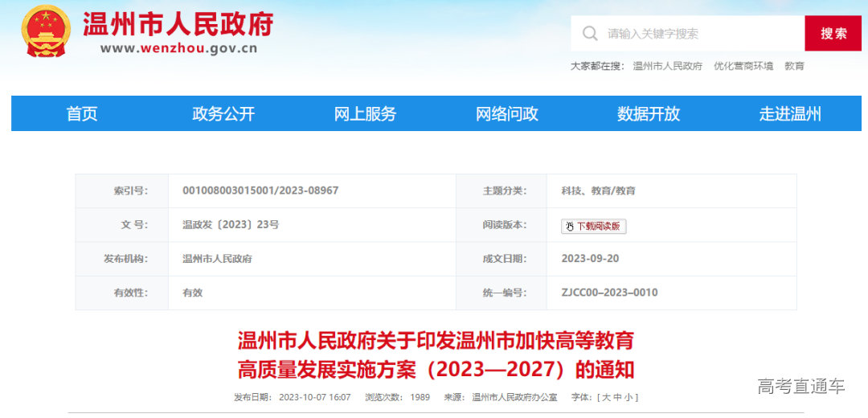Click unified code ZJCC00–2023–0010

pos(609,293)
